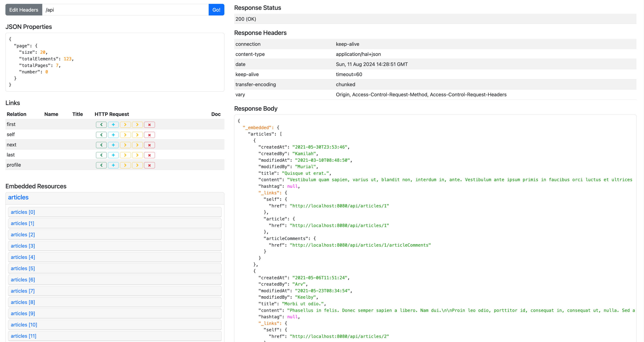Click green GET arrow for profile link
The width and height of the screenshot is (644, 342).
[x=101, y=165]
